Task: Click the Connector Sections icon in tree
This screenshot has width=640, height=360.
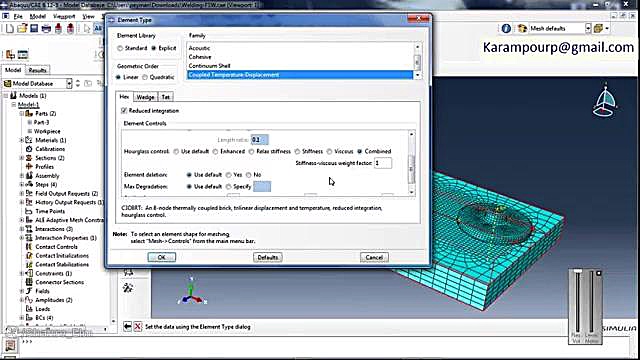Action: pyautogui.click(x=29, y=282)
